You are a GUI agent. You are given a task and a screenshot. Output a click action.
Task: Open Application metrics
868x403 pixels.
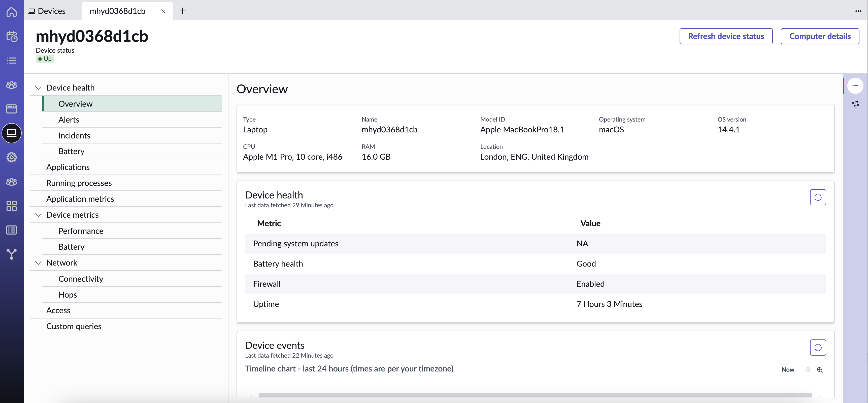point(126,199)
